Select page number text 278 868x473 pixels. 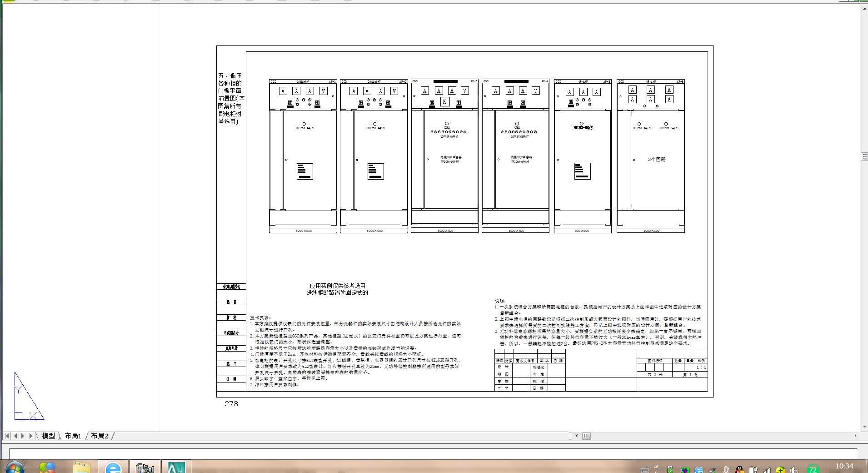click(x=231, y=404)
